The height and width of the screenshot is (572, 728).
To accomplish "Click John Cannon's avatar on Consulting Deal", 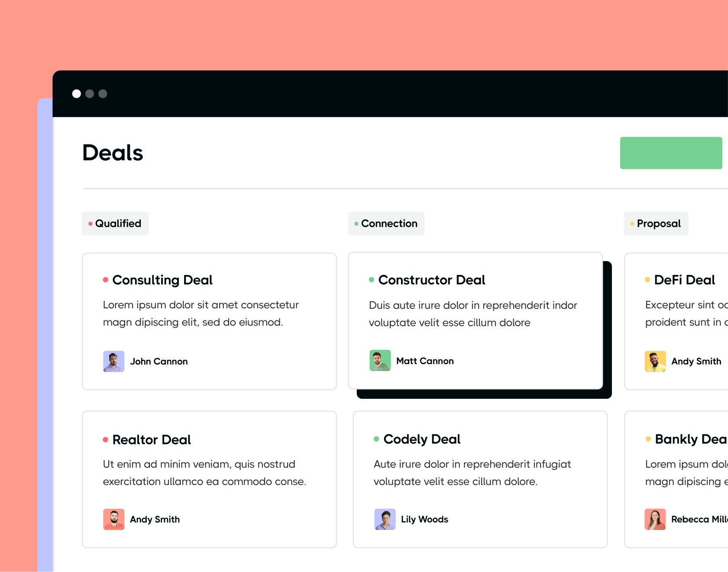I will 113,361.
